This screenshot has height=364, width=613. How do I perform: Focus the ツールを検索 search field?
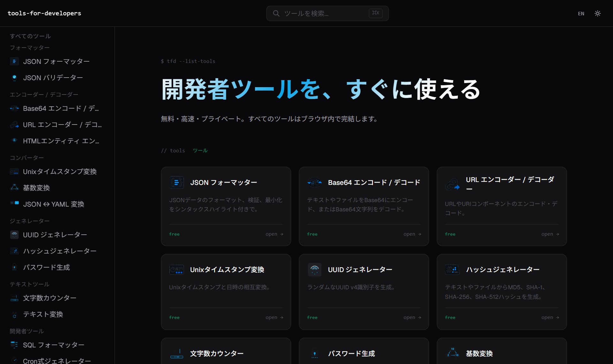(x=327, y=13)
